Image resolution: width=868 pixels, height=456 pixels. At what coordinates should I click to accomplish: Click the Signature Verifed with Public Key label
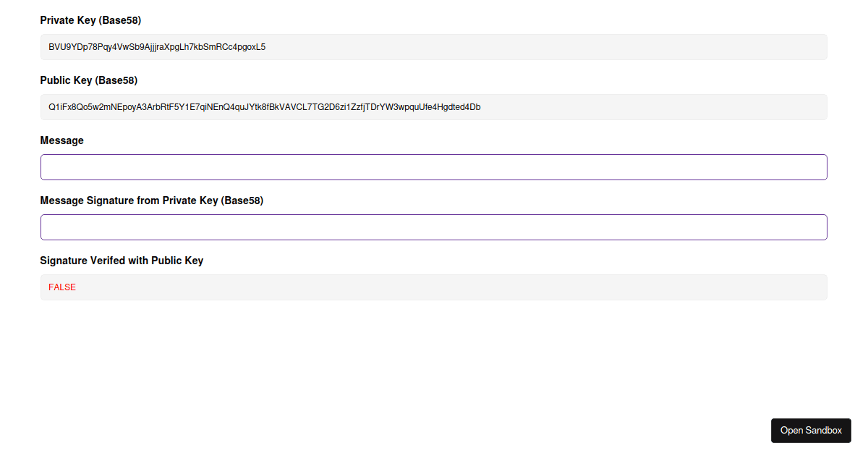point(122,261)
